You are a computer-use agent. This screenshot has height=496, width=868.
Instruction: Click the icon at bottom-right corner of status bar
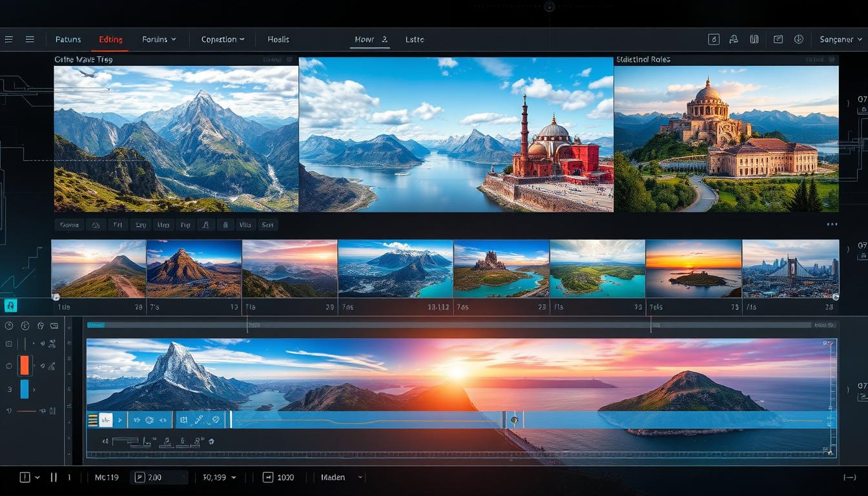coord(850,477)
